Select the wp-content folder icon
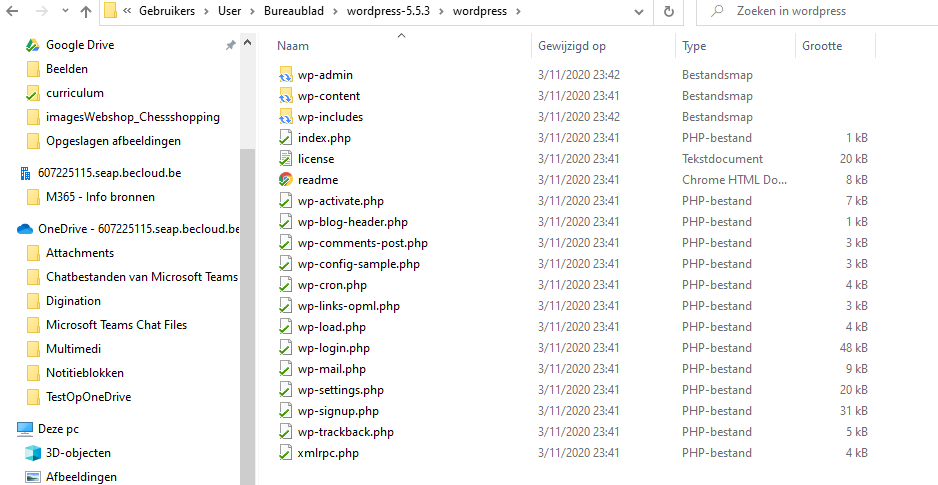Image resolution: width=938 pixels, height=485 pixels. click(285, 96)
